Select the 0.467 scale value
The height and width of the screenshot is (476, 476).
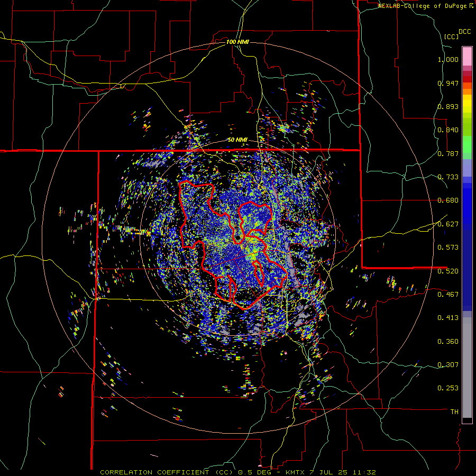coord(448,295)
